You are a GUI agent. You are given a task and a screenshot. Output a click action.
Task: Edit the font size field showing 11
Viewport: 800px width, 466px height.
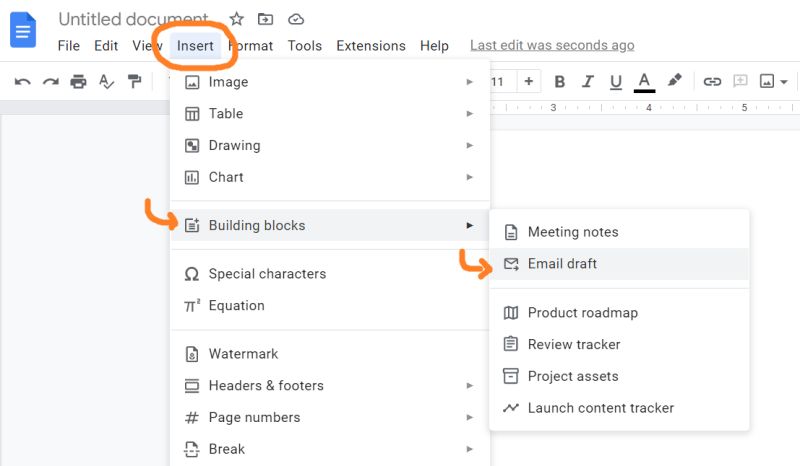click(497, 82)
